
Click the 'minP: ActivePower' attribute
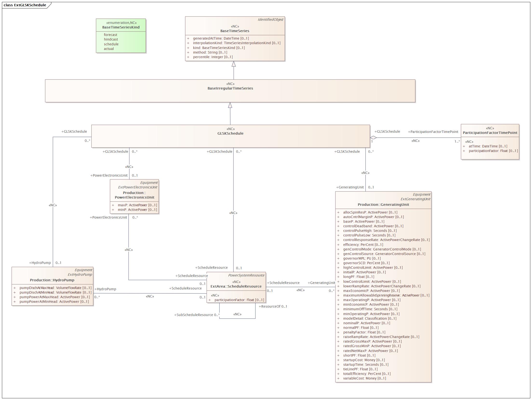pos(137,210)
